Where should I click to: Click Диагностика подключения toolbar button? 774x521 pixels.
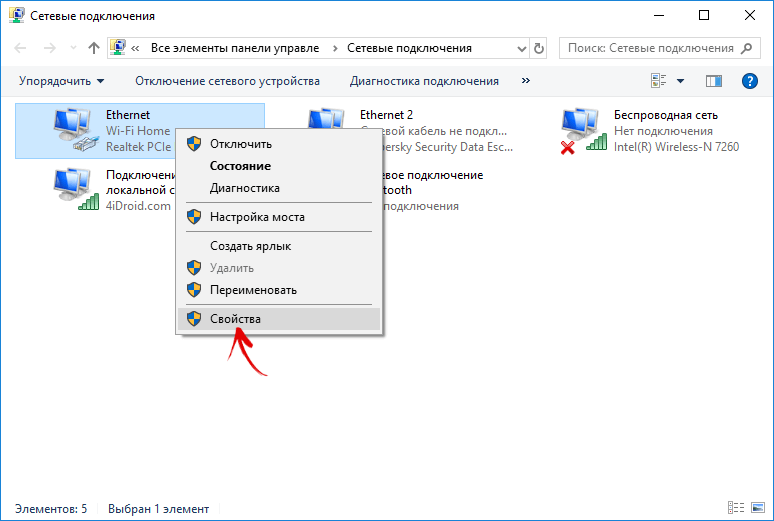pos(425,81)
